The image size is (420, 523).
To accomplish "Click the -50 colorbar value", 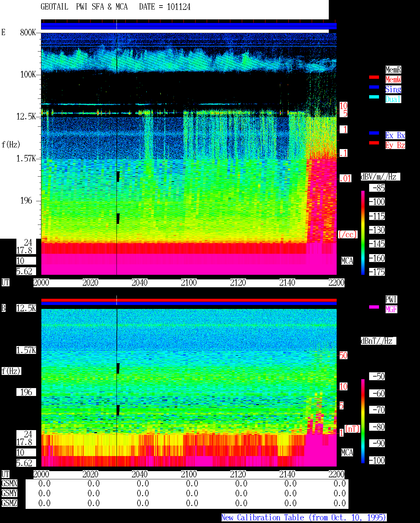I will click(377, 376).
